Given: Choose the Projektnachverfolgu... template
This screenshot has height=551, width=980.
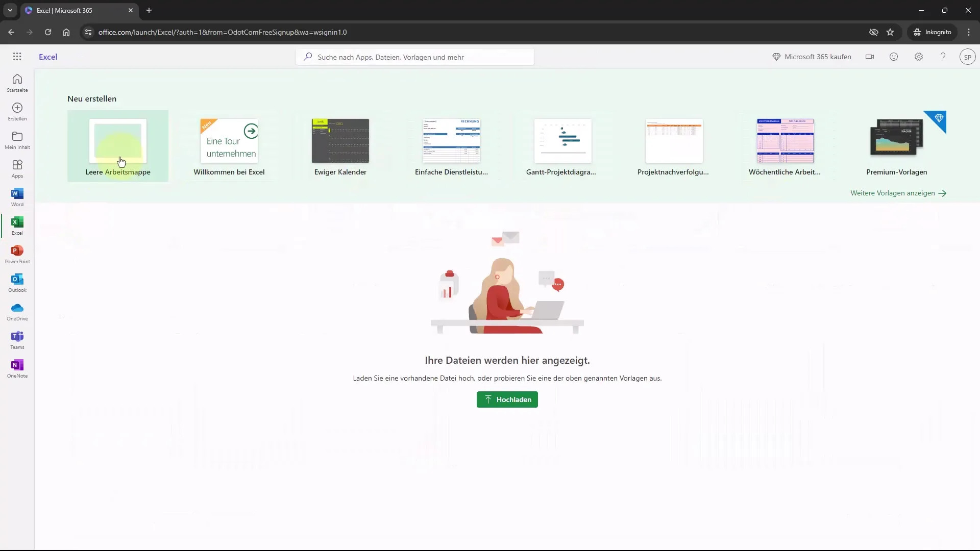Looking at the screenshot, I should (674, 146).
